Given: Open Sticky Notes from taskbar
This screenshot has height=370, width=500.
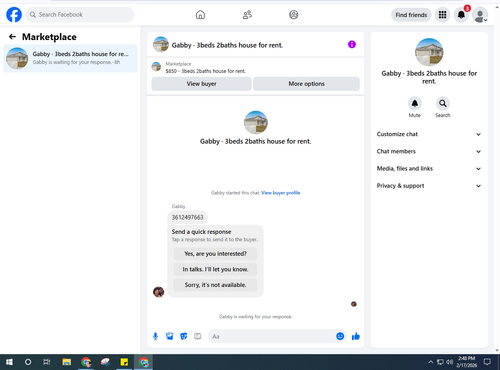Looking at the screenshot, I should click(x=124, y=362).
